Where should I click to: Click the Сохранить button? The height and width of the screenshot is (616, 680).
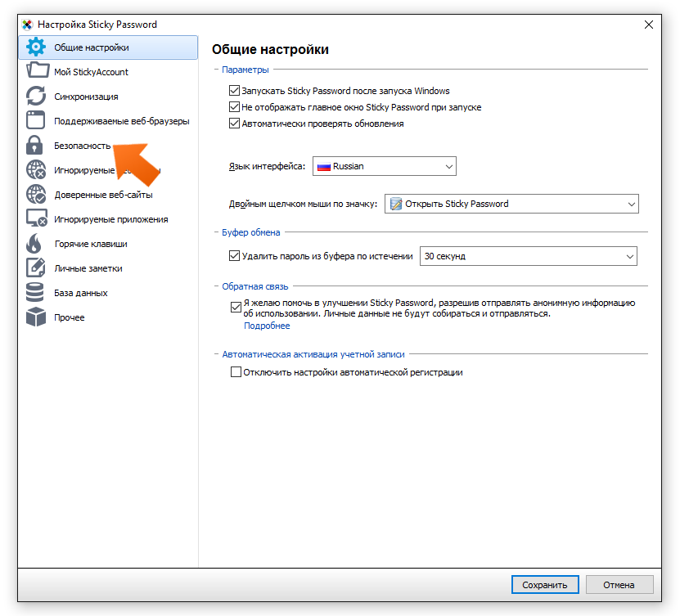point(545,585)
